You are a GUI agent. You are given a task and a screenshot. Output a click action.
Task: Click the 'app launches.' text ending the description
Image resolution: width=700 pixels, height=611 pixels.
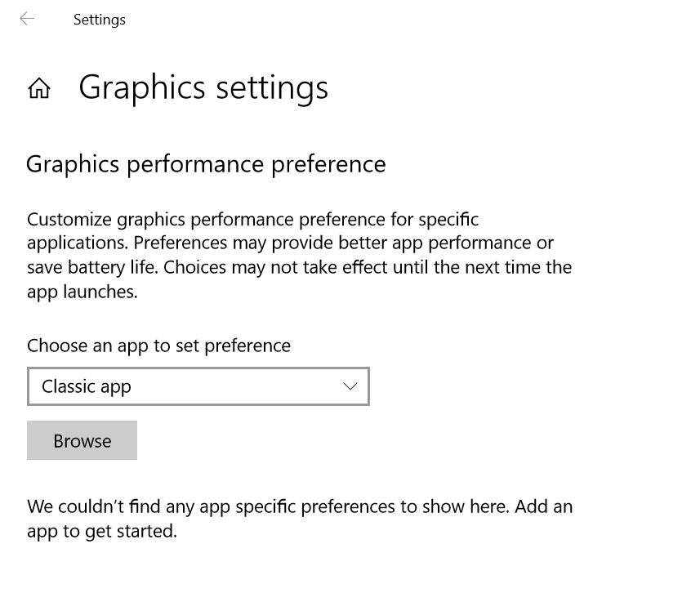click(x=82, y=292)
